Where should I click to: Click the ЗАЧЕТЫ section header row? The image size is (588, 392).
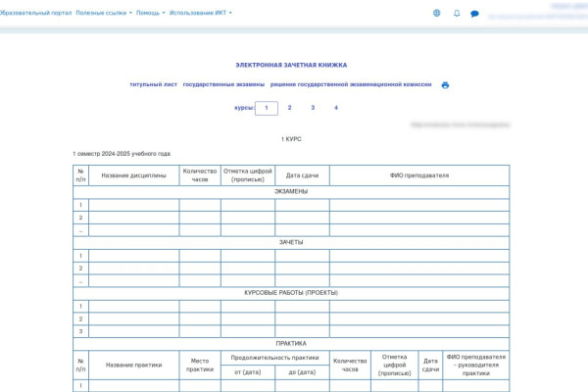coord(291,242)
